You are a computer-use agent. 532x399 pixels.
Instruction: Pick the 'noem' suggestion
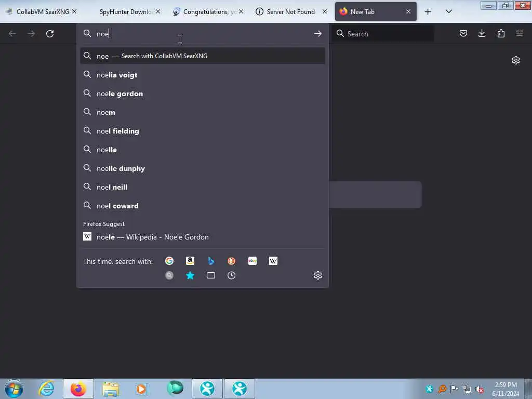(203, 112)
